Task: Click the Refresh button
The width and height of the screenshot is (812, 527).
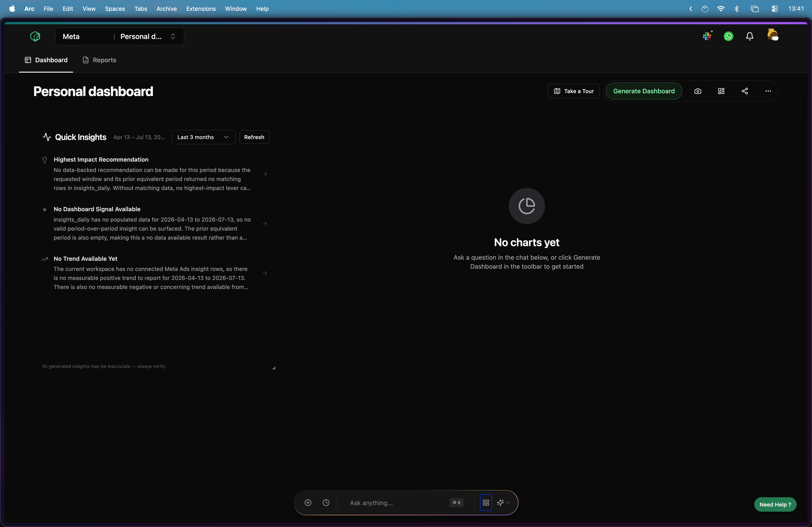Action: tap(254, 137)
